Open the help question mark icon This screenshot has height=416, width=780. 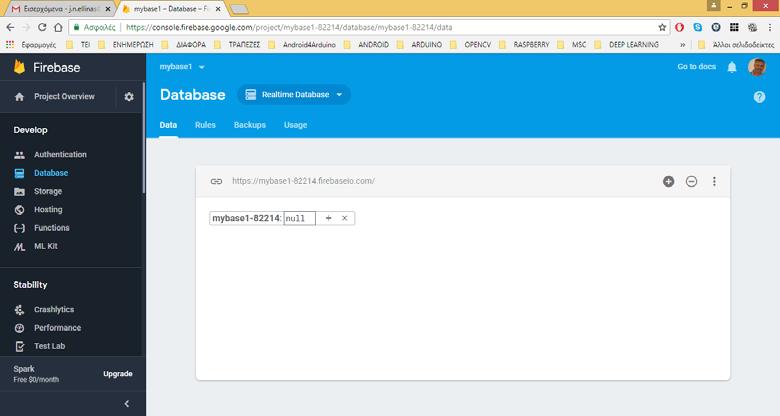(759, 97)
